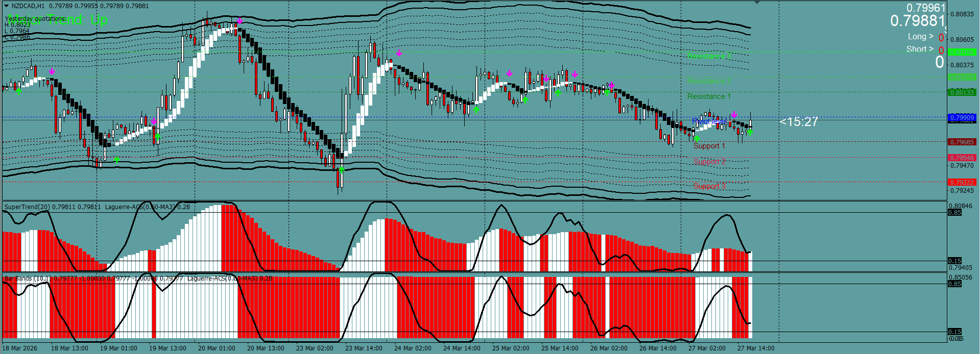Select the 'Resistance 1' level label
The width and height of the screenshot is (980, 354).
(x=709, y=96)
